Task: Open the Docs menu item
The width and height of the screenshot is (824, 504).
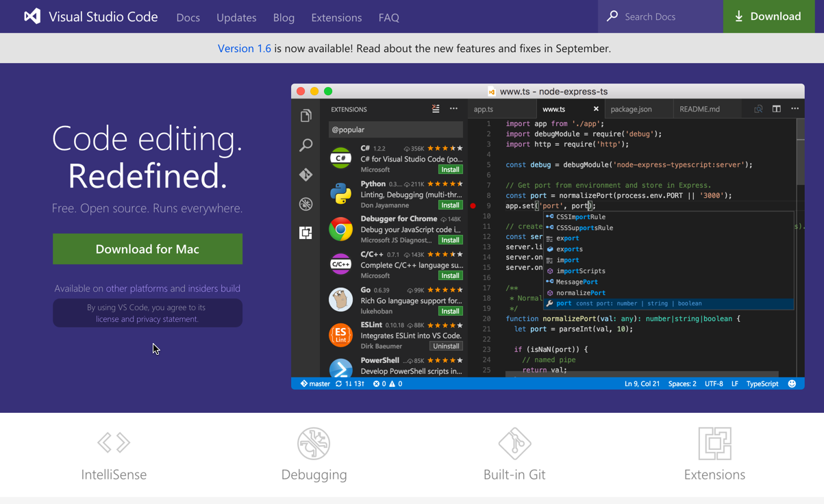Action: [x=188, y=17]
